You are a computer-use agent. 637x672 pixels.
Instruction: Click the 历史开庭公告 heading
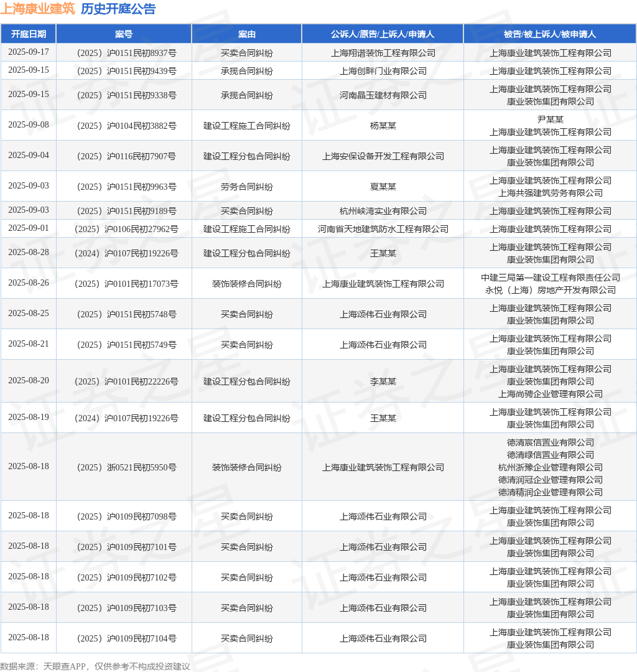[118, 9]
